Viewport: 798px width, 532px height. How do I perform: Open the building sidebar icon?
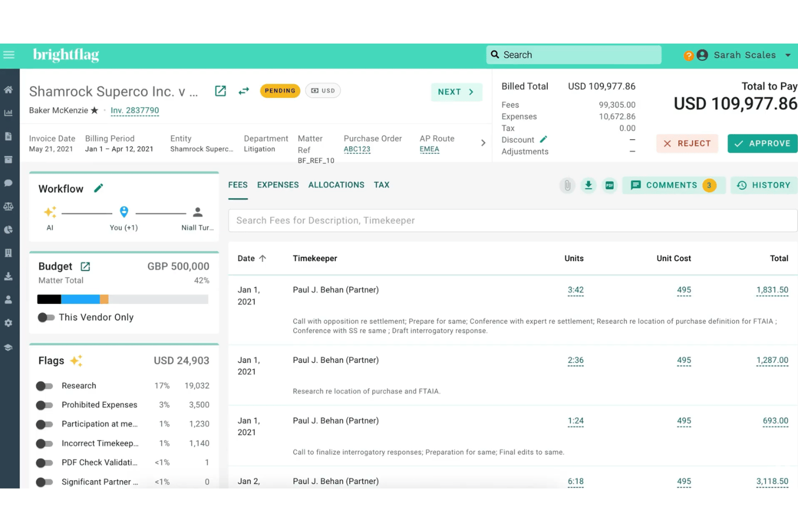(9, 253)
